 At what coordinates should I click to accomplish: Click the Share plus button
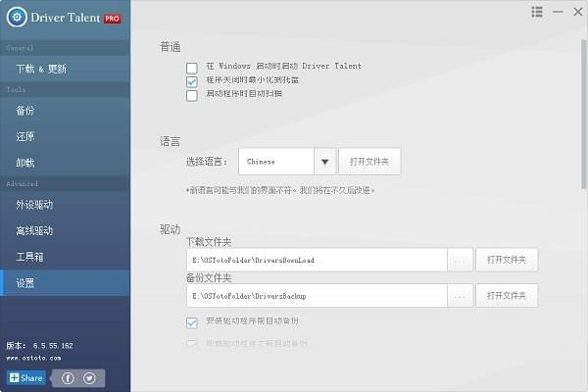click(x=25, y=377)
